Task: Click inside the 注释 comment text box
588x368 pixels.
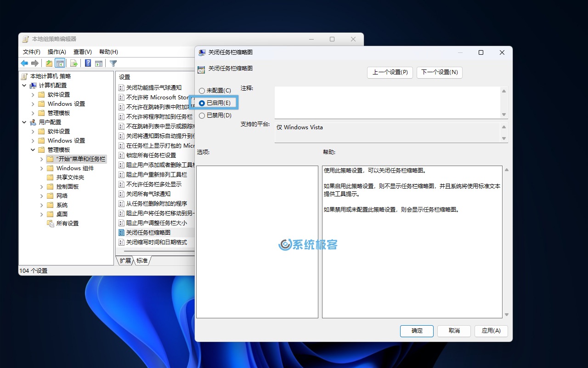Action: point(387,103)
